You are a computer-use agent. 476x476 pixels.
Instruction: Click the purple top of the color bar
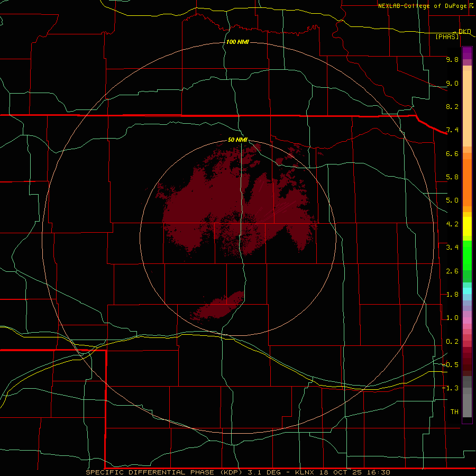click(x=467, y=53)
